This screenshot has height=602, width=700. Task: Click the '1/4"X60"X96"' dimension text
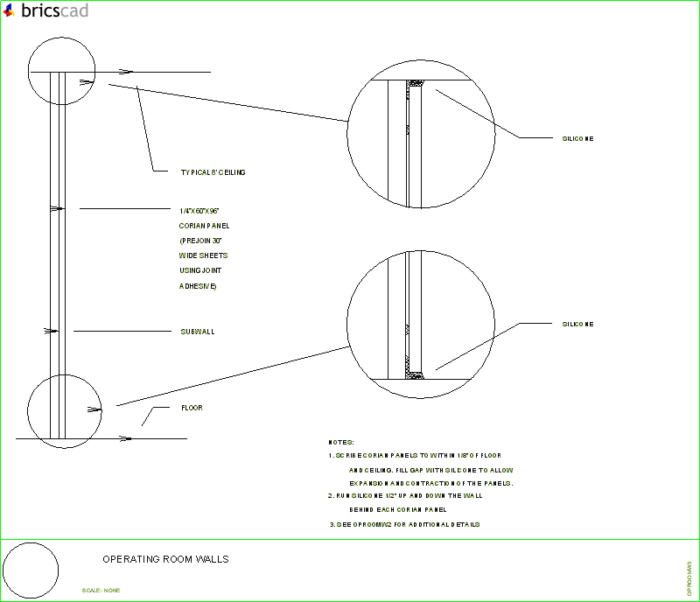(x=199, y=211)
